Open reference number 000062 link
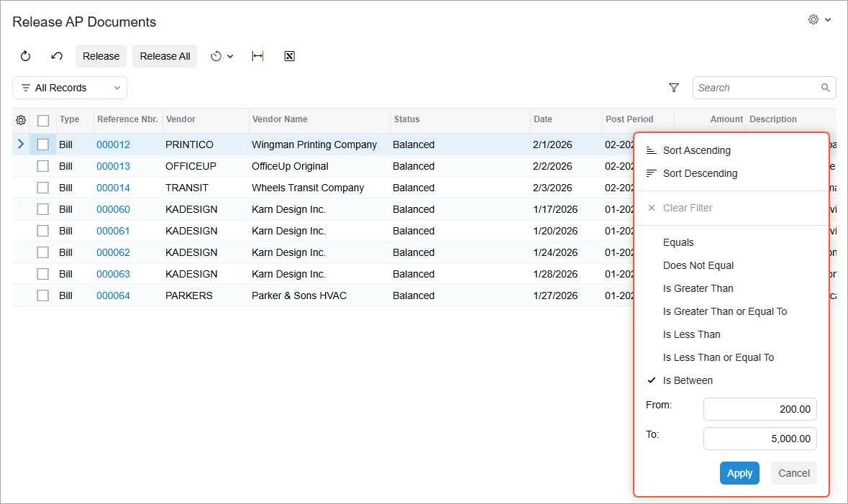 113,252
